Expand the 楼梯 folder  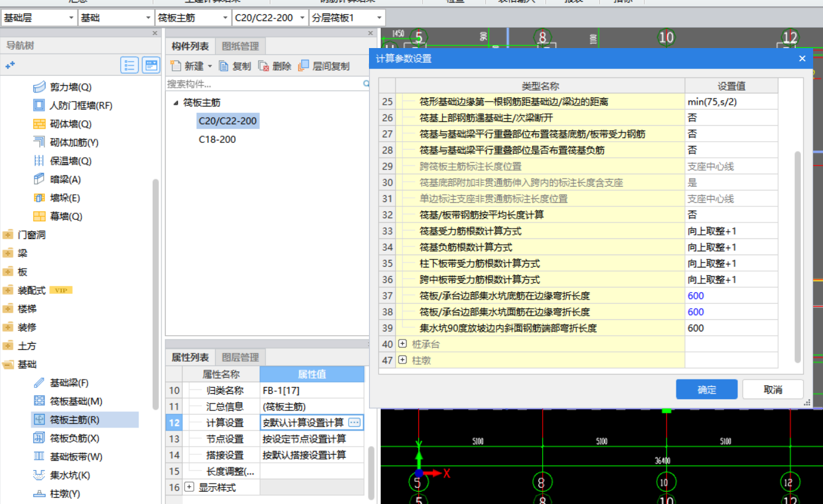(8, 309)
